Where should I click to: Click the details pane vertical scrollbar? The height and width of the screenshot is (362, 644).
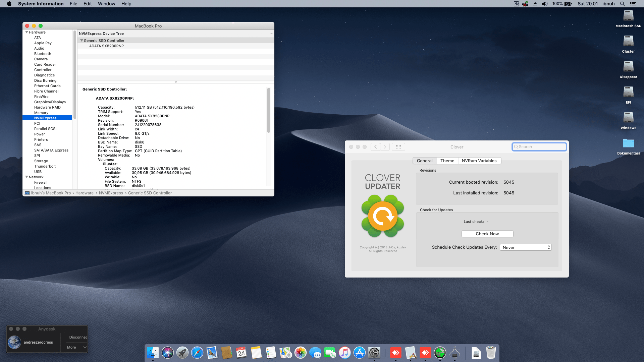(x=269, y=111)
